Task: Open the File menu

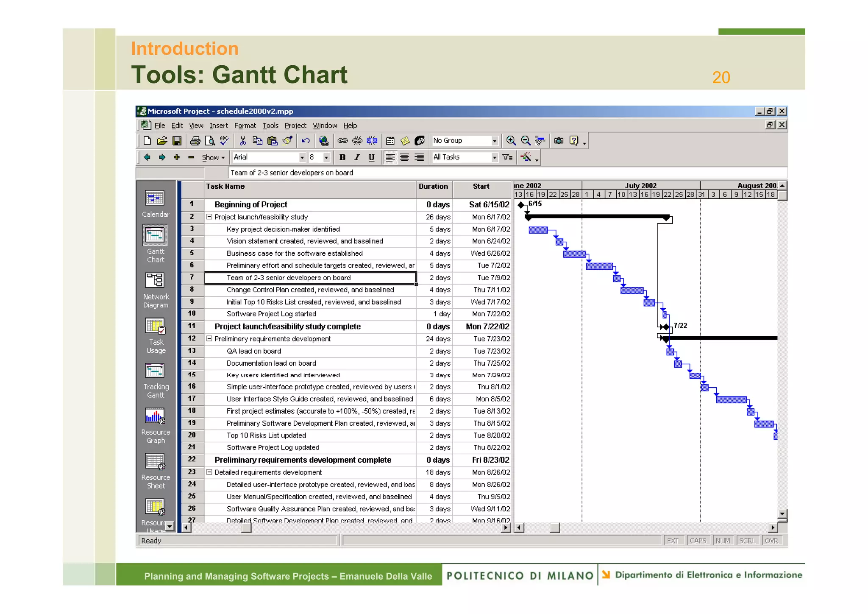Action: pyautogui.click(x=160, y=126)
